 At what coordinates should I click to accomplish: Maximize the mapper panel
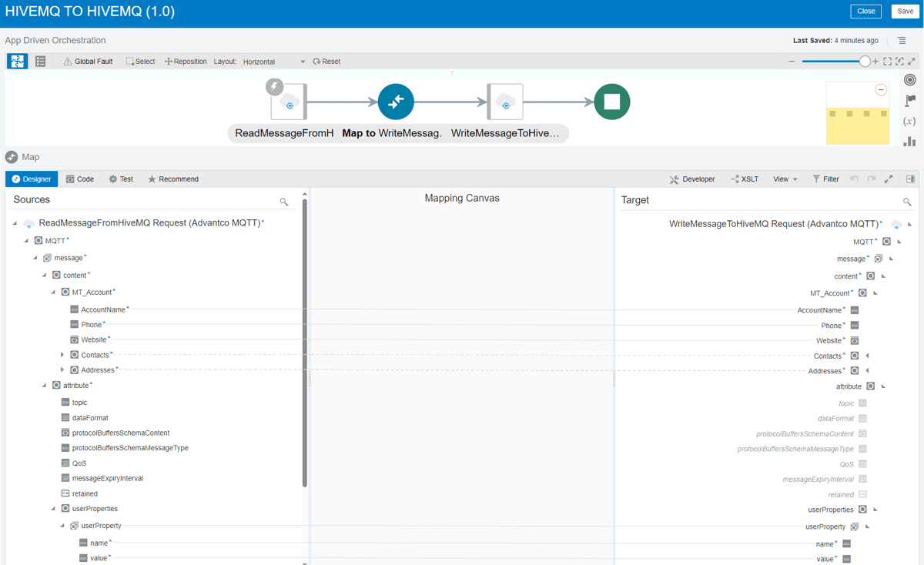click(889, 179)
